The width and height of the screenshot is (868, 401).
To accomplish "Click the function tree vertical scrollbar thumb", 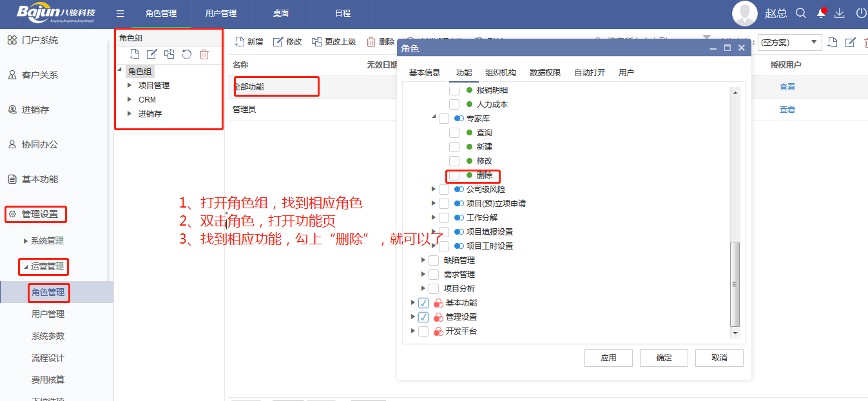I will click(735, 284).
